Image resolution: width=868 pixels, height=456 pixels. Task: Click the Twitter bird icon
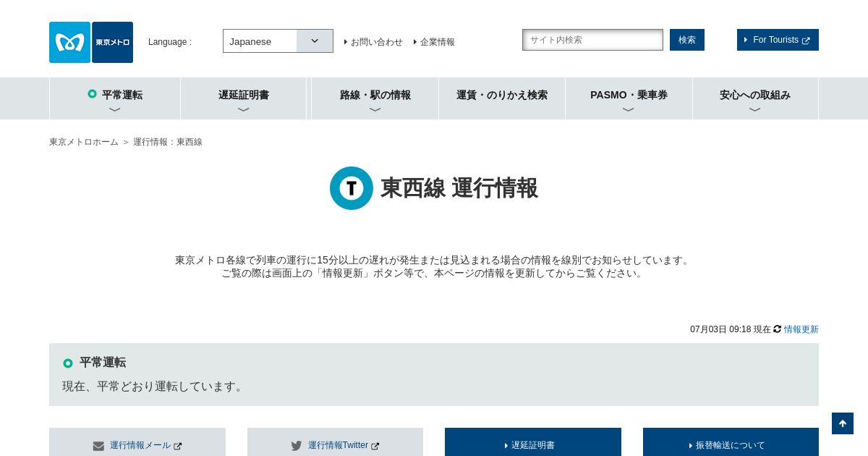coord(297,446)
